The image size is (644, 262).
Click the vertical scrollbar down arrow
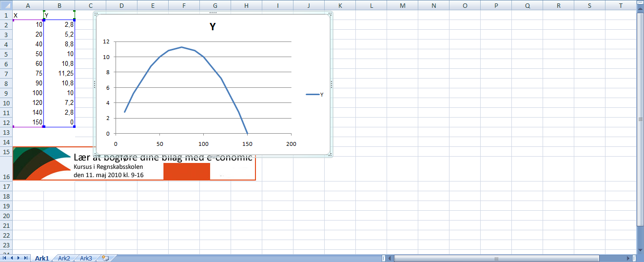[640, 249]
